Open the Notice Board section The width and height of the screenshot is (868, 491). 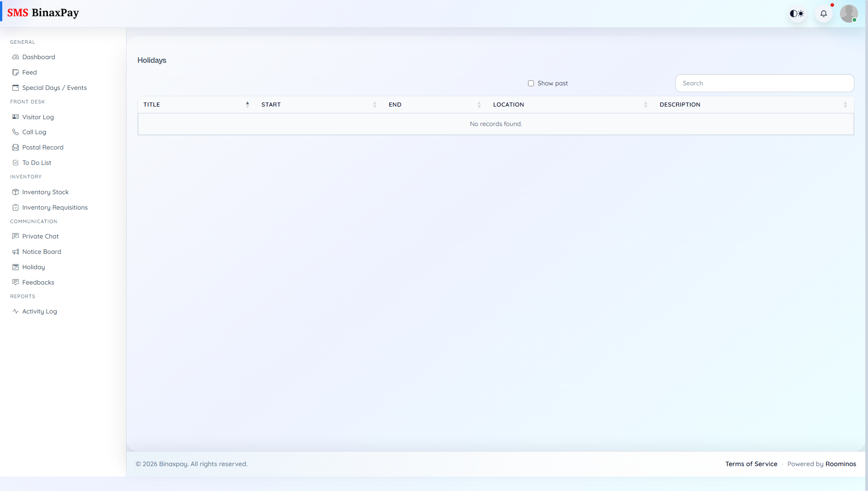click(x=42, y=252)
